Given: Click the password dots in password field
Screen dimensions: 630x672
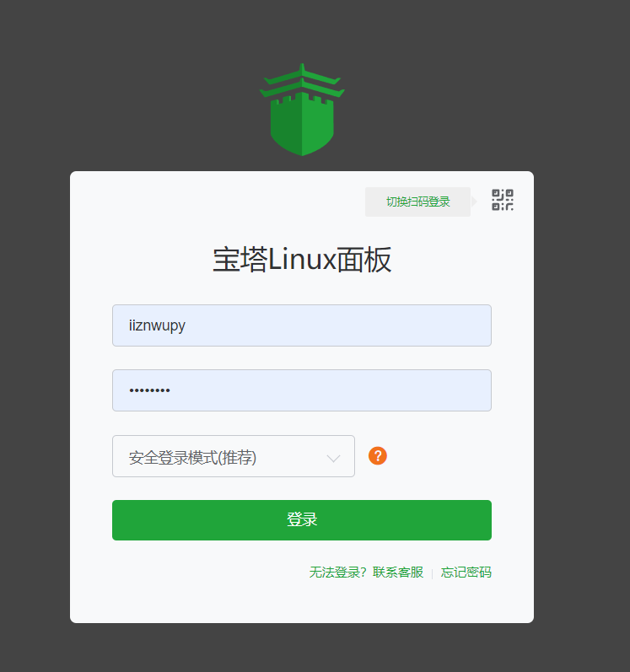Looking at the screenshot, I should point(149,390).
